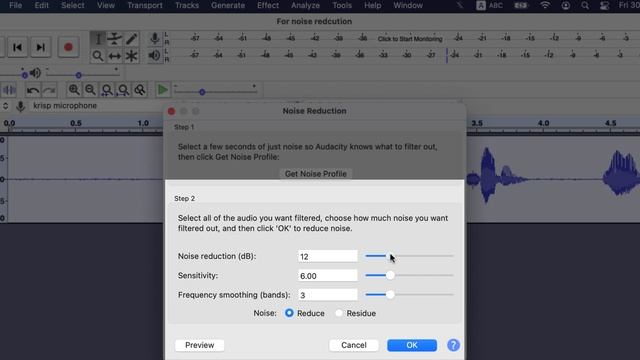The width and height of the screenshot is (640, 360).
Task: Open Control Center in menu bar
Action: point(604,5)
